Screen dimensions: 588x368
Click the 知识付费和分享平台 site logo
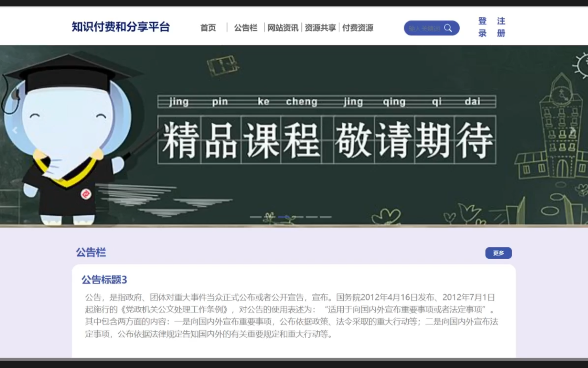coord(121,26)
